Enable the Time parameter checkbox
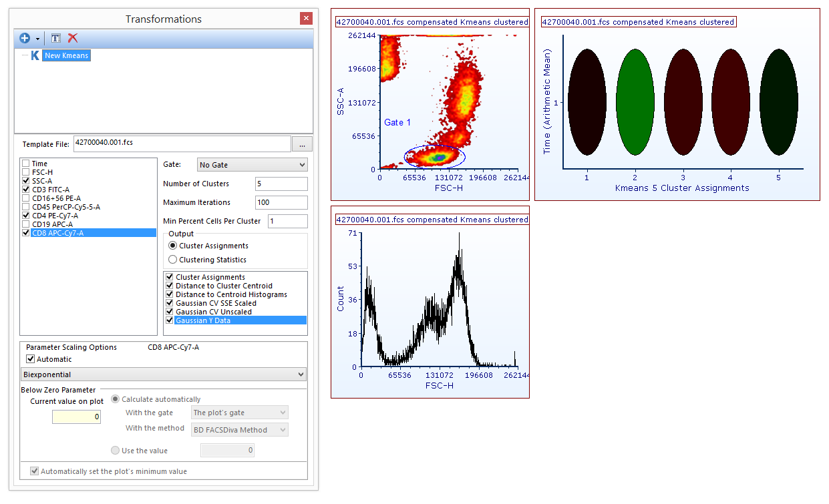Image resolution: width=829 pixels, height=504 pixels. tap(26, 164)
